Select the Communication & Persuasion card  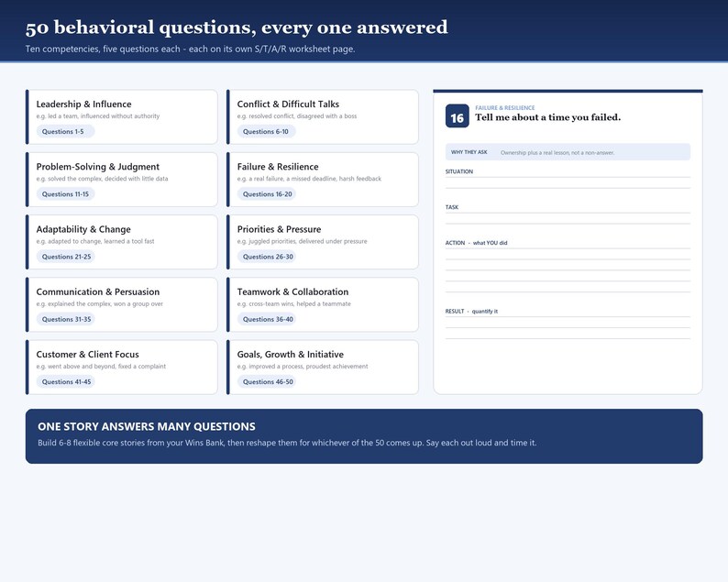click(122, 304)
